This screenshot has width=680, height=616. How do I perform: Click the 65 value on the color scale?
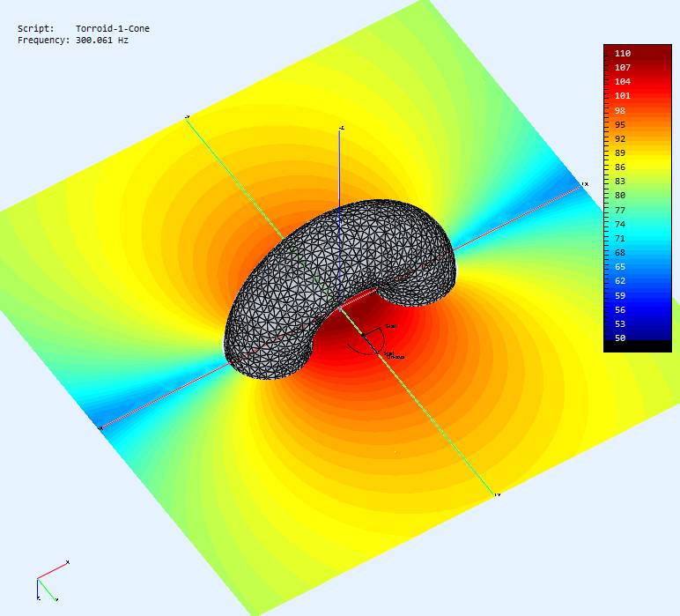(x=620, y=266)
